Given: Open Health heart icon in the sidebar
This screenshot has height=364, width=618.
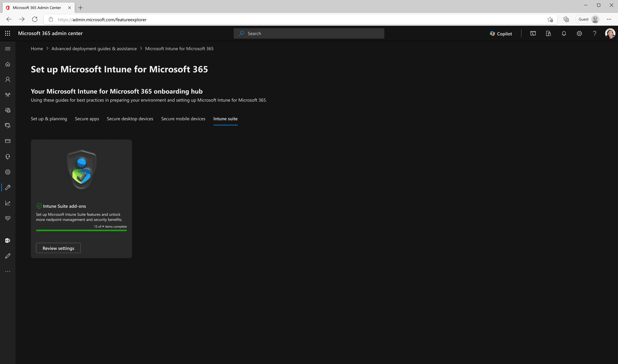Looking at the screenshot, I should click(x=8, y=218).
